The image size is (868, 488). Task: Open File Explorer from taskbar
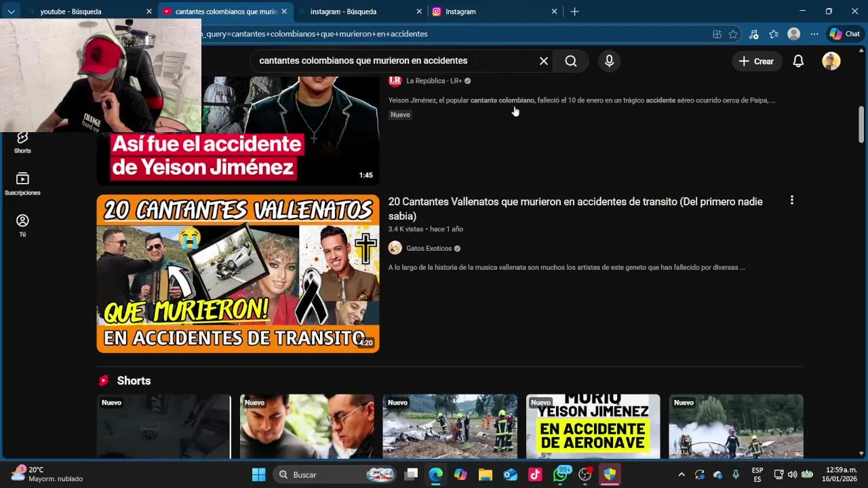(486, 474)
